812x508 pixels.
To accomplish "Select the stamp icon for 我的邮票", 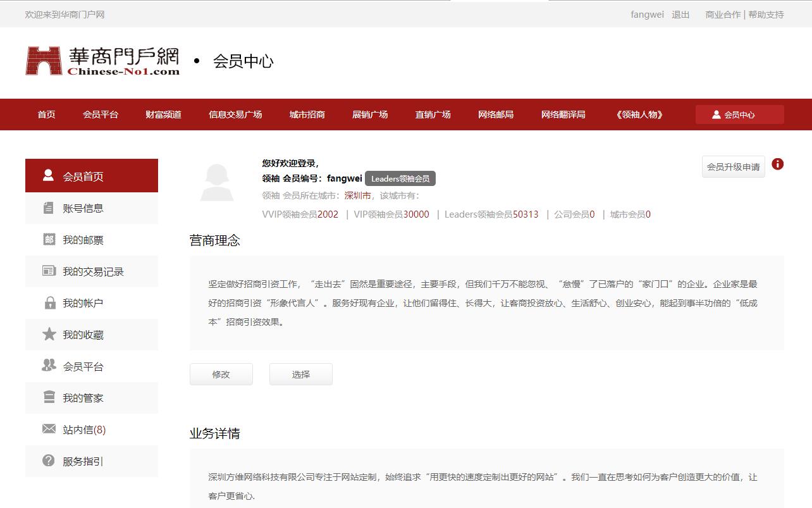I will (x=49, y=239).
